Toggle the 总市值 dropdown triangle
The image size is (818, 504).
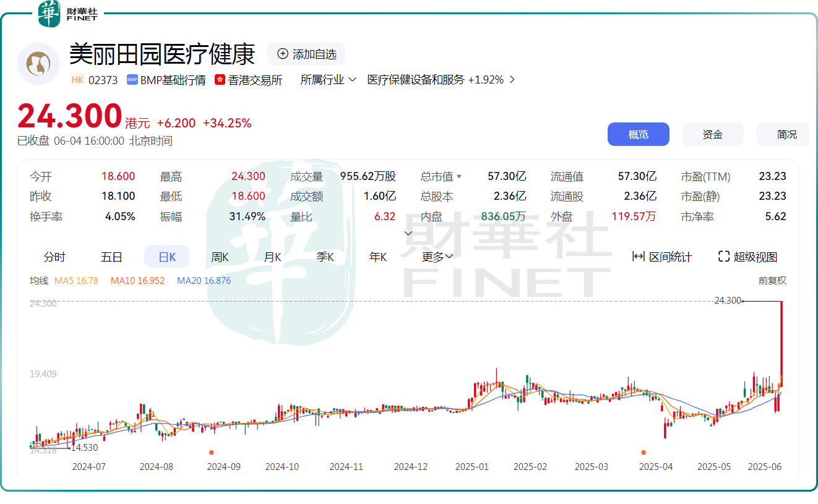point(459,177)
